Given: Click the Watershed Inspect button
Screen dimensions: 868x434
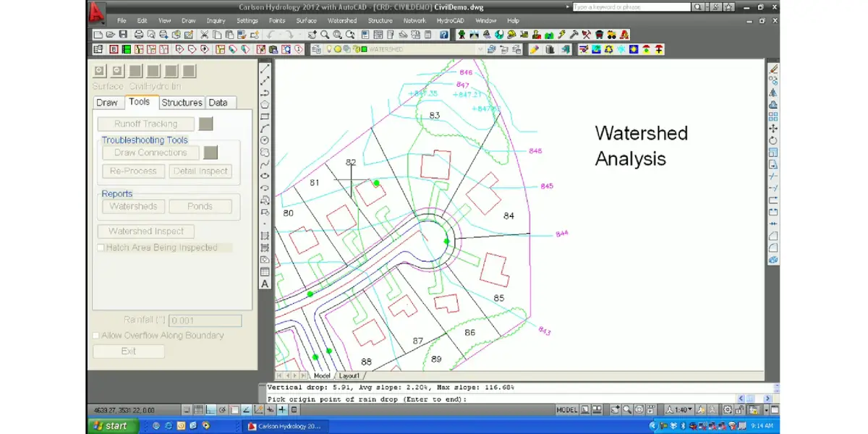Looking at the screenshot, I should (x=146, y=231).
